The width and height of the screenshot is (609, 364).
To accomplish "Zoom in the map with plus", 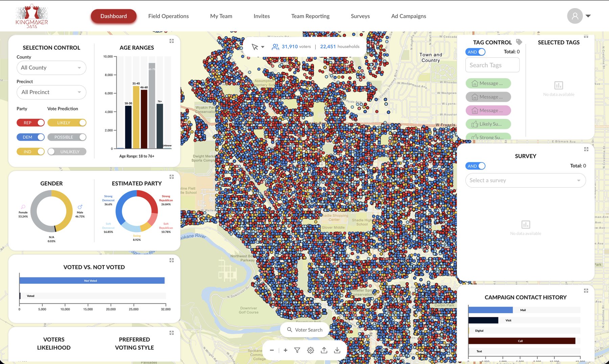I will click(286, 350).
